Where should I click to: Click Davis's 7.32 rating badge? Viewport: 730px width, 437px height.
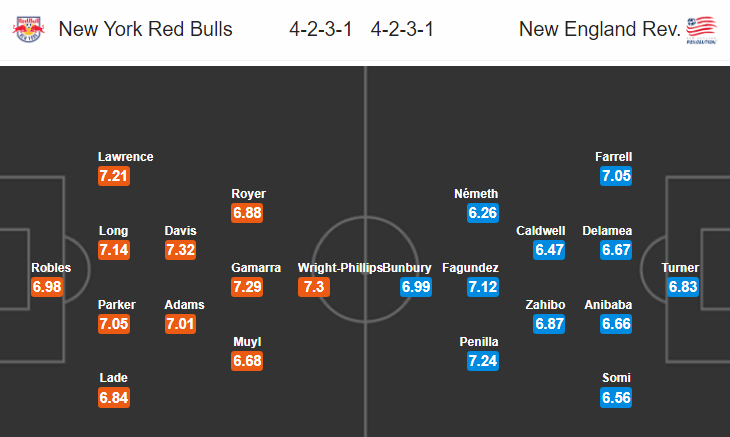(x=181, y=250)
